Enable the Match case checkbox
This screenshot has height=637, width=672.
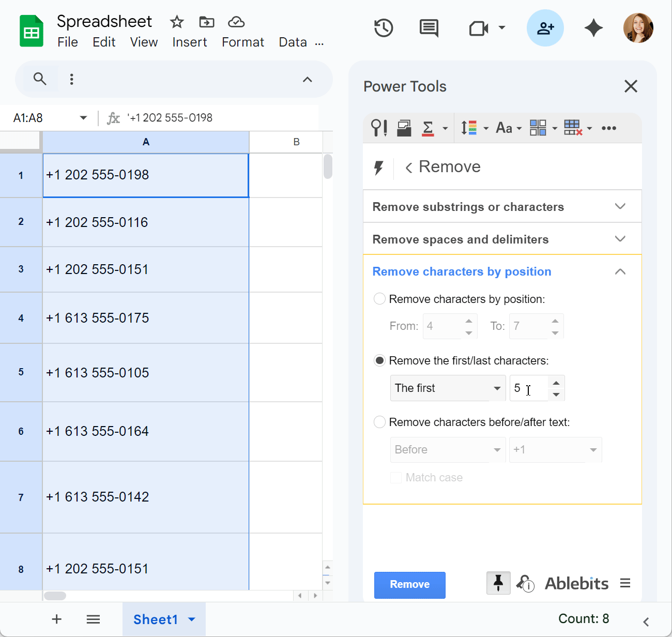[x=396, y=477]
